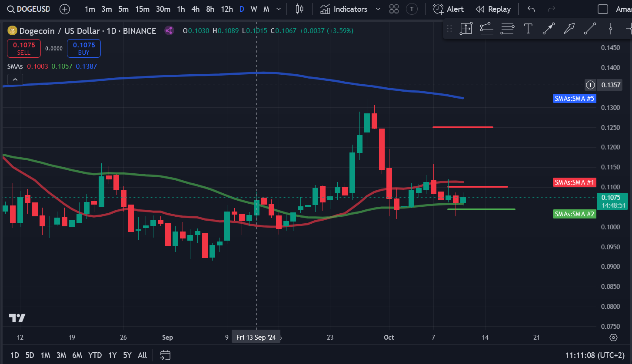Click the SMAs indicator legend label
The width and height of the screenshot is (632, 364).
(x=16, y=66)
